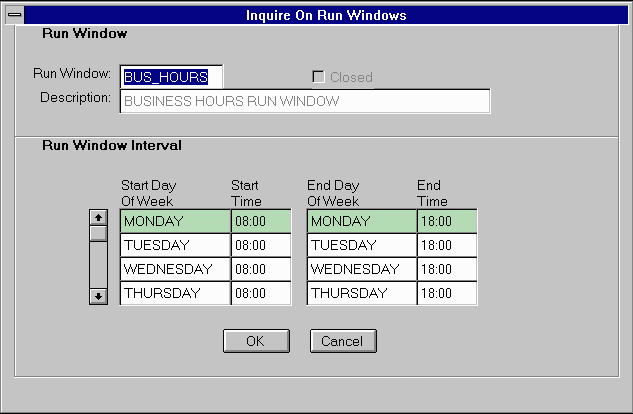Screen dimensions: 633x414
Task: Click the Inquire On Run Windows title bar
Action: pos(326,15)
